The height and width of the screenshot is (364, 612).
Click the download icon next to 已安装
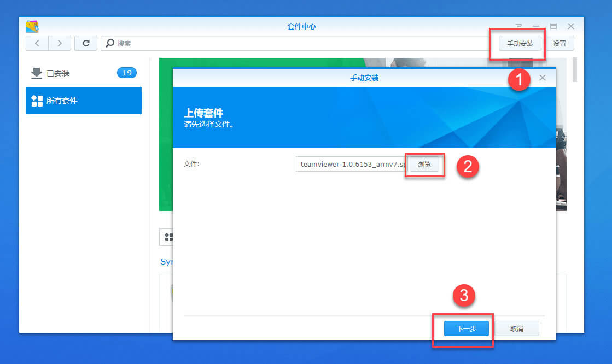pyautogui.click(x=36, y=72)
